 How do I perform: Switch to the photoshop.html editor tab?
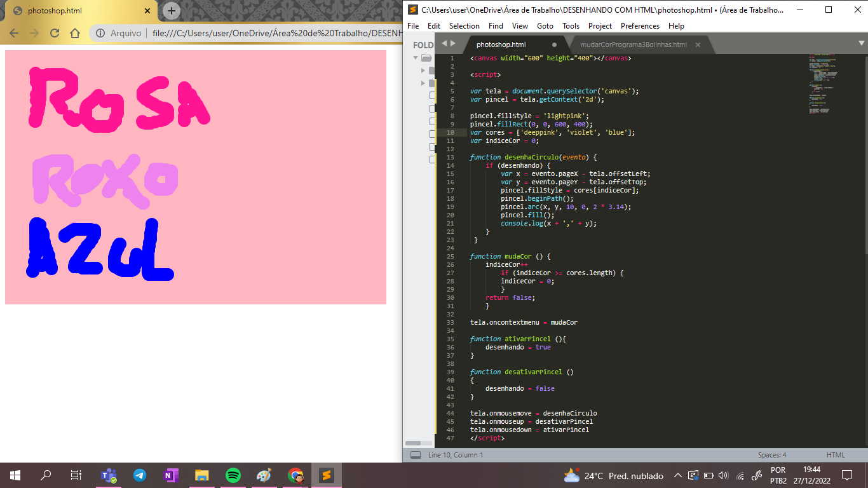tap(501, 44)
